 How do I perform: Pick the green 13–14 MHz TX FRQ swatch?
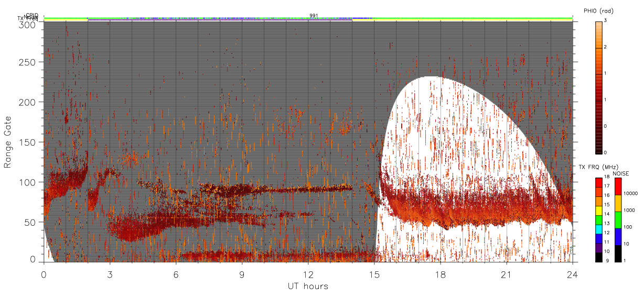(x=599, y=220)
